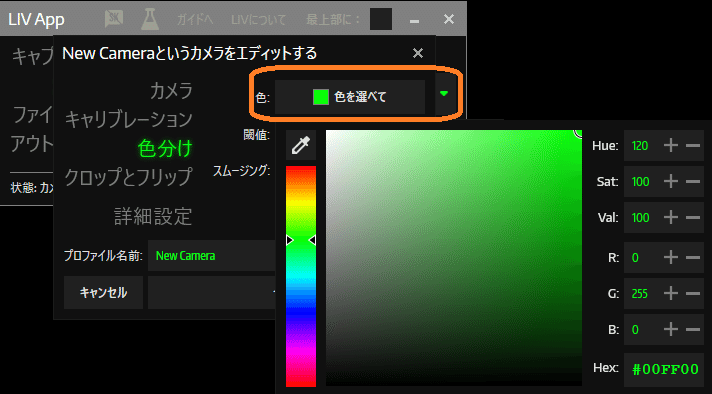The image size is (712, 394).
Task: Open the feedback chat icon in LIV App
Action: pos(114,19)
